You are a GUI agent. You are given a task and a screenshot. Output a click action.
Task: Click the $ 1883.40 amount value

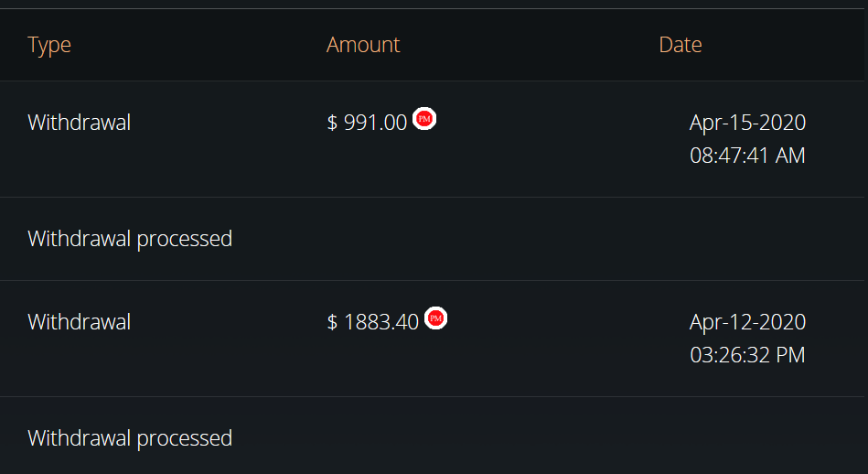(x=372, y=322)
